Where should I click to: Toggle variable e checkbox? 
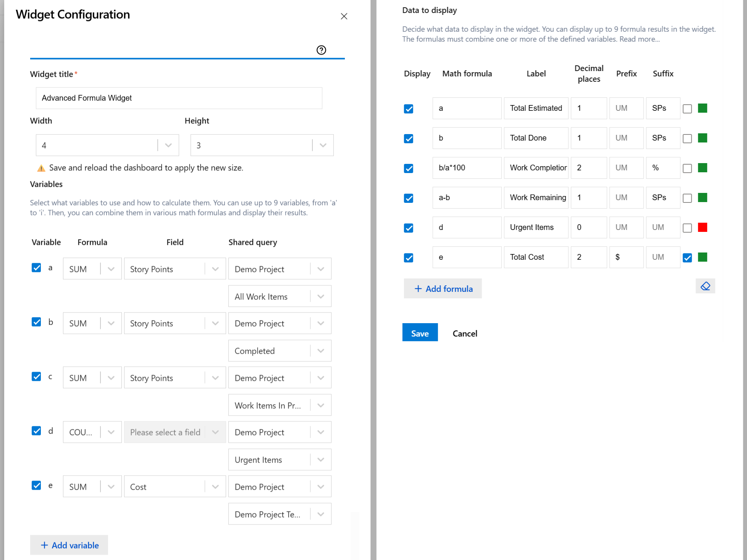pyautogui.click(x=36, y=486)
